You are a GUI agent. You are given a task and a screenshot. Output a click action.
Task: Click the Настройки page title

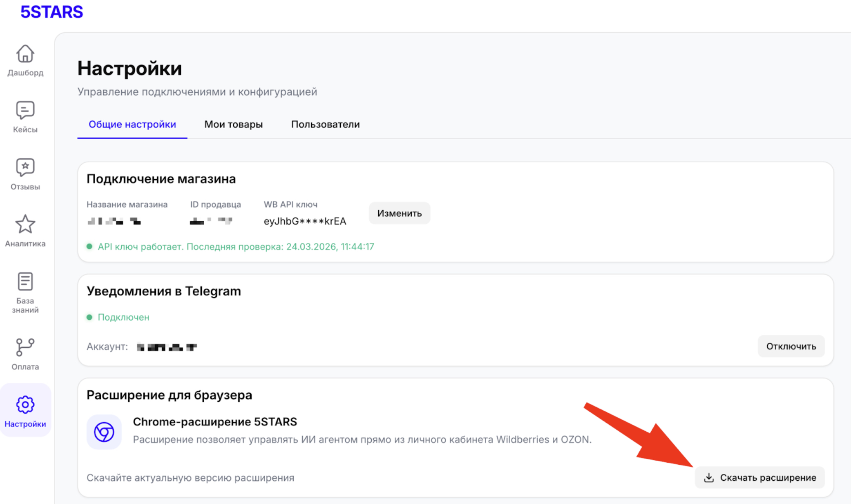click(130, 68)
